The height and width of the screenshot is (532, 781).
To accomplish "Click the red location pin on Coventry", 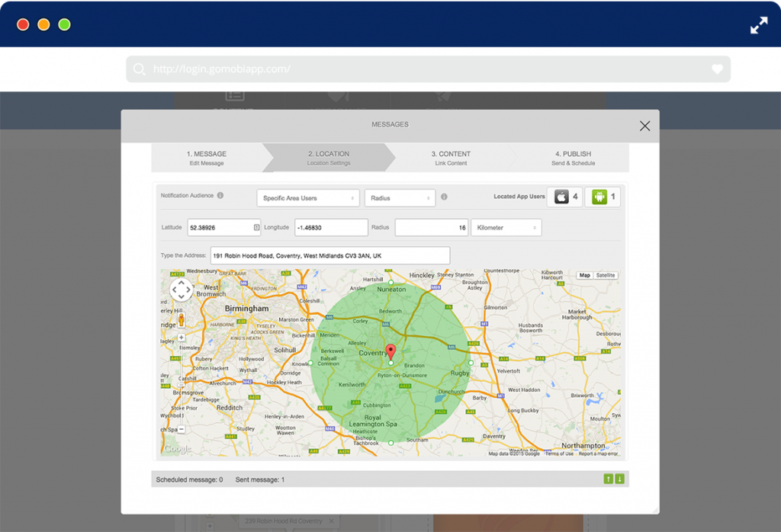I will (390, 351).
